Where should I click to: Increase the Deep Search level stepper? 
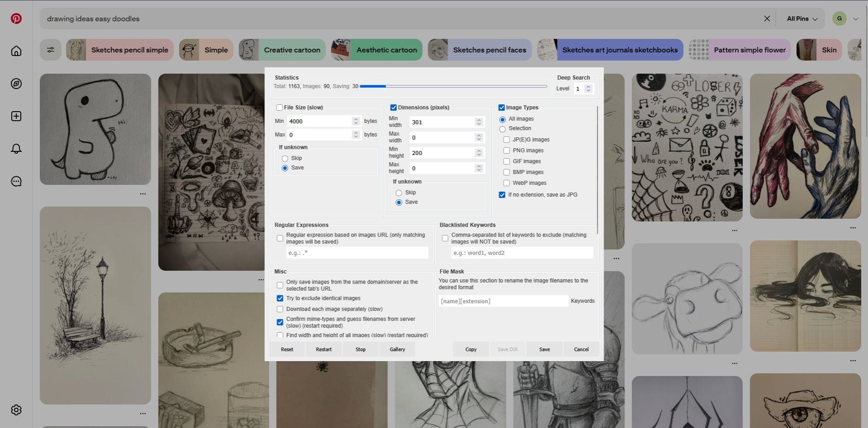pyautogui.click(x=588, y=87)
